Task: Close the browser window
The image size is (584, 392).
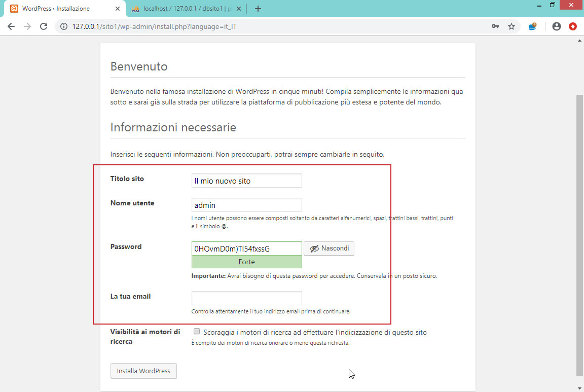Action: point(571,5)
